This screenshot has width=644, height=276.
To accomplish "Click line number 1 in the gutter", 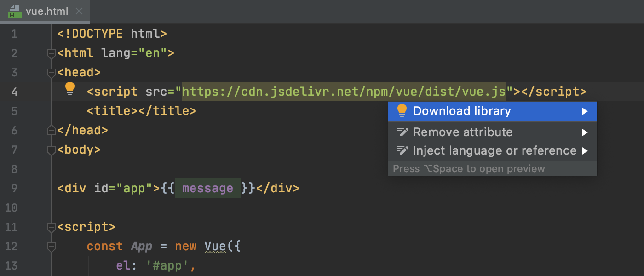I will (14, 34).
